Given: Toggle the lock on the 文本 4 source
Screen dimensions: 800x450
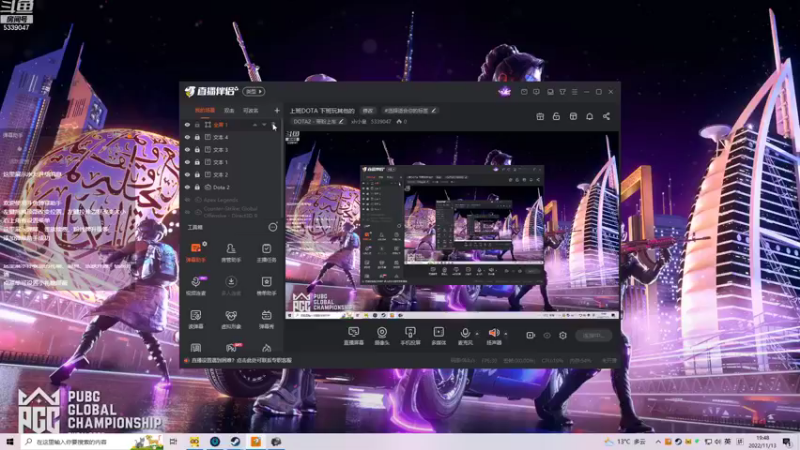Looking at the screenshot, I should (197, 137).
